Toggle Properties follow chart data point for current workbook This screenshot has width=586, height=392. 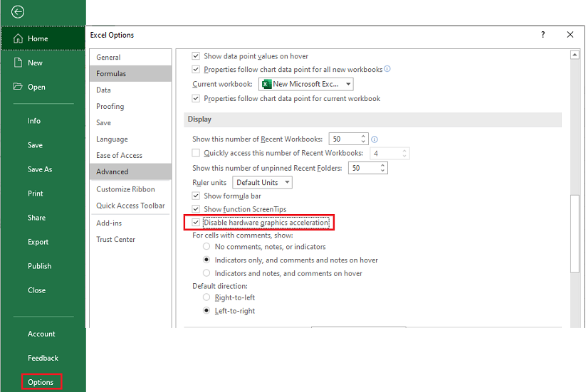pos(196,99)
